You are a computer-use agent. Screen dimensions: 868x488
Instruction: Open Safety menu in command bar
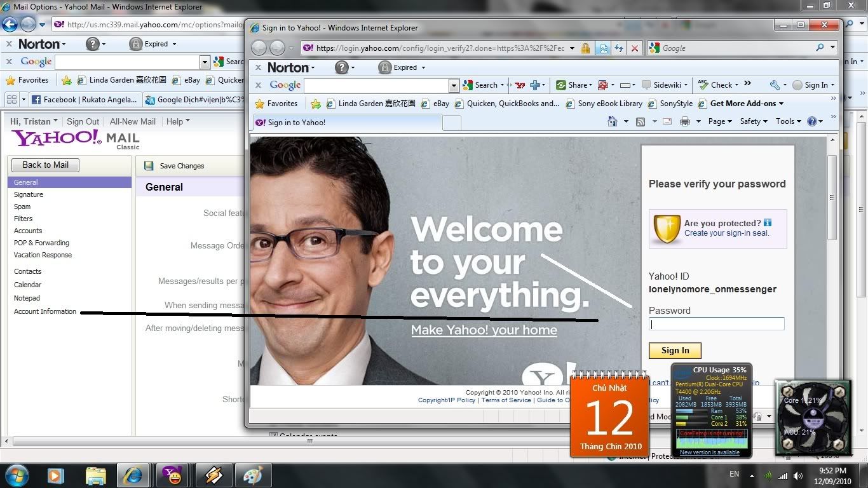pyautogui.click(x=754, y=121)
